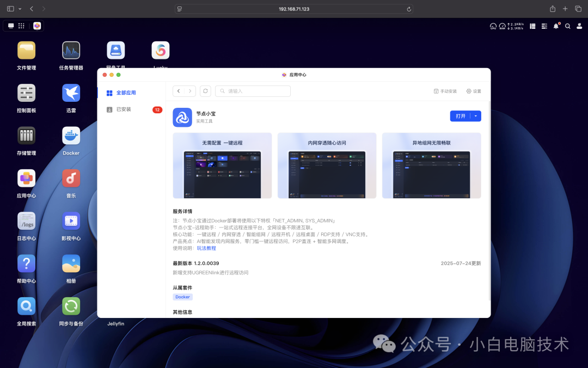View the 无需配置 一键远程 screenshot
The image size is (588, 368).
pyautogui.click(x=222, y=165)
